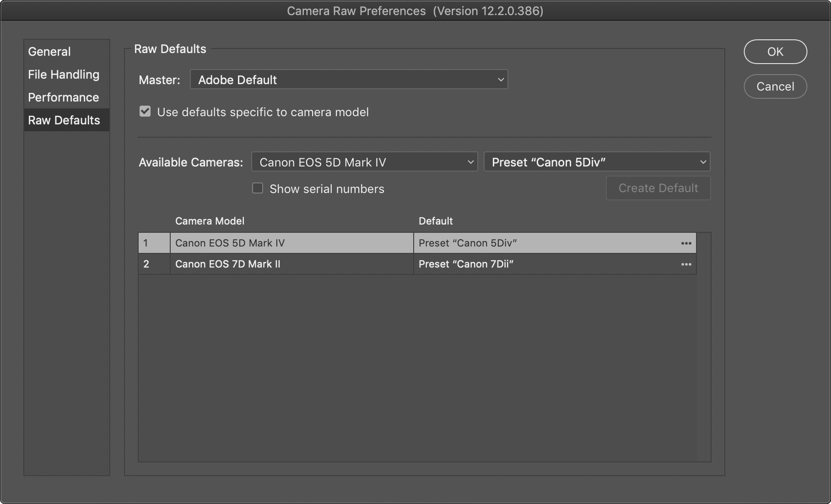Enable Show serial numbers checkbox
Image resolution: width=831 pixels, height=504 pixels.
point(258,188)
